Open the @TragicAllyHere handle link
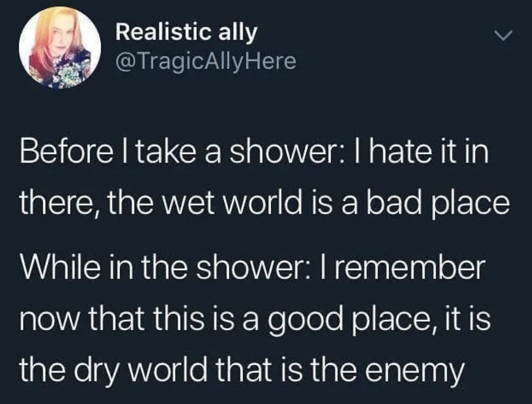Viewport: 532px width, 404px height. [205, 61]
